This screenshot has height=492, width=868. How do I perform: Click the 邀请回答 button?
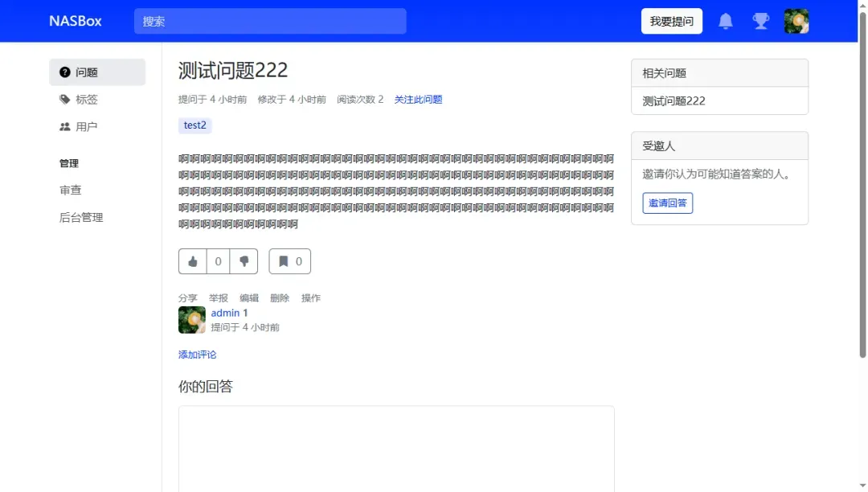click(667, 203)
